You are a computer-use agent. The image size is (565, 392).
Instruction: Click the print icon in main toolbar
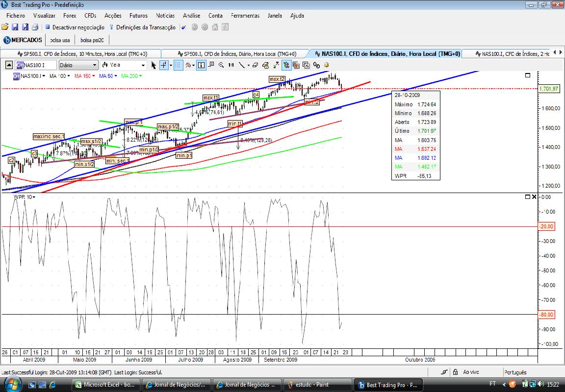coord(35,27)
